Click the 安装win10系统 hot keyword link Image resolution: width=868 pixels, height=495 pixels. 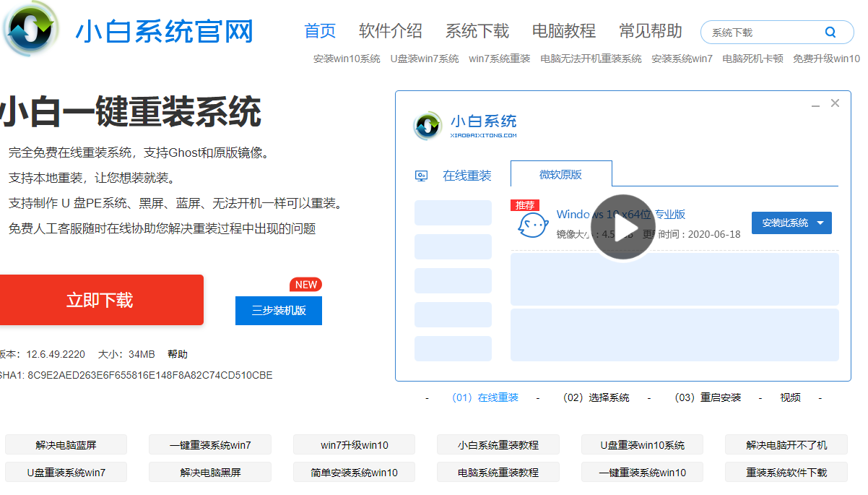[x=347, y=59]
